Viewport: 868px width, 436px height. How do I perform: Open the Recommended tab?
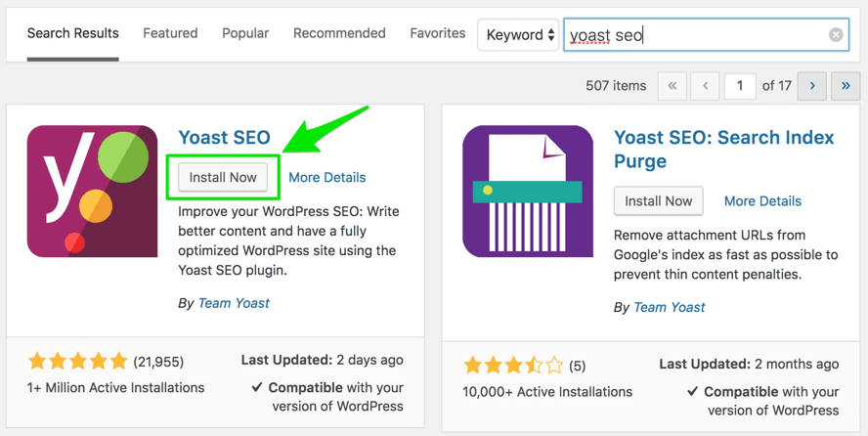point(339,33)
